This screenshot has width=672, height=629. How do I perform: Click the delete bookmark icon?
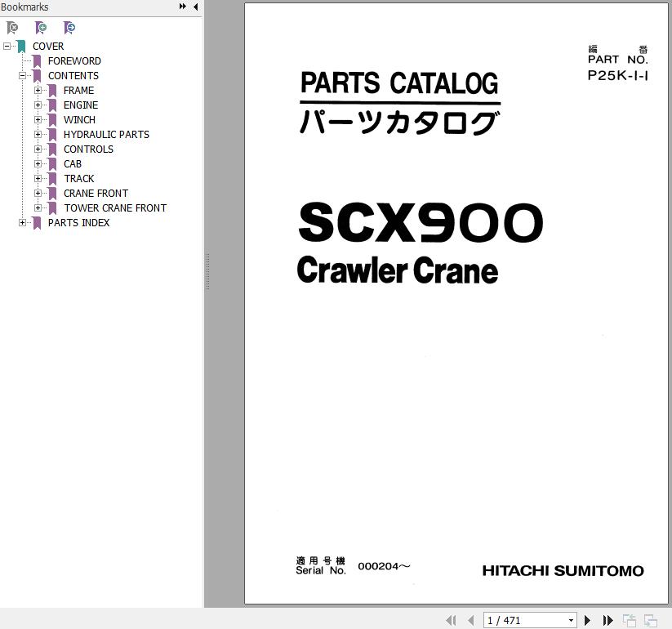tap(12, 28)
